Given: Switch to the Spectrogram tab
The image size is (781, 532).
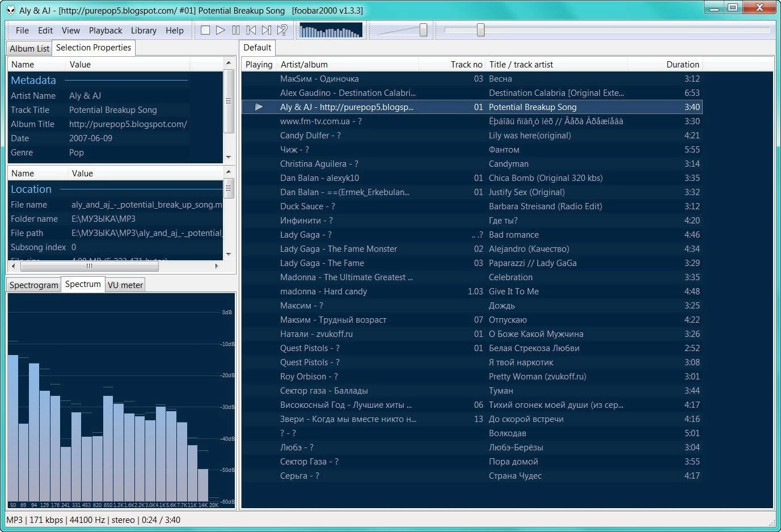Looking at the screenshot, I should pyautogui.click(x=34, y=285).
